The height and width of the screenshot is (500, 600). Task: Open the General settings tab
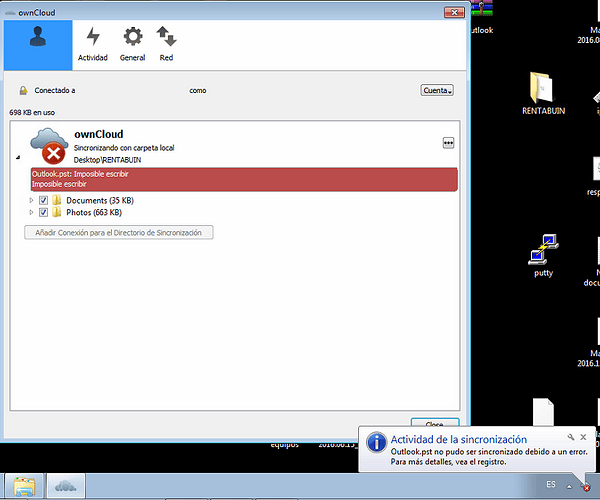point(132,44)
